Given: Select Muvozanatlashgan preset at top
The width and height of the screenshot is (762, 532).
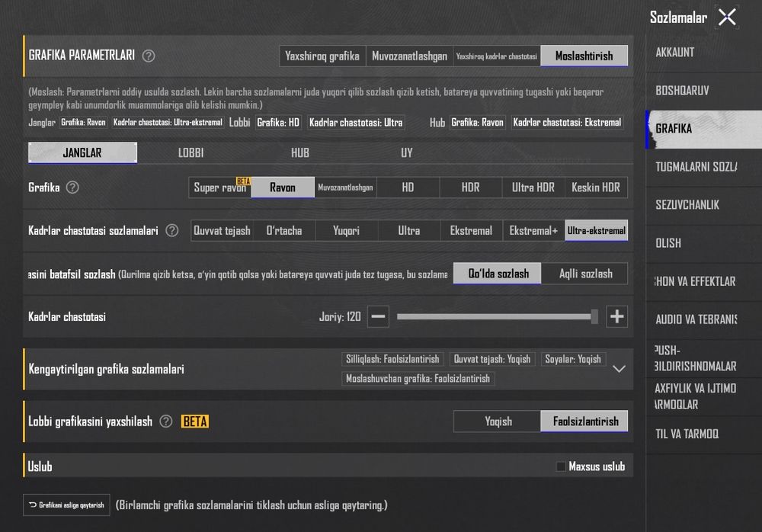Looking at the screenshot, I should coord(409,56).
